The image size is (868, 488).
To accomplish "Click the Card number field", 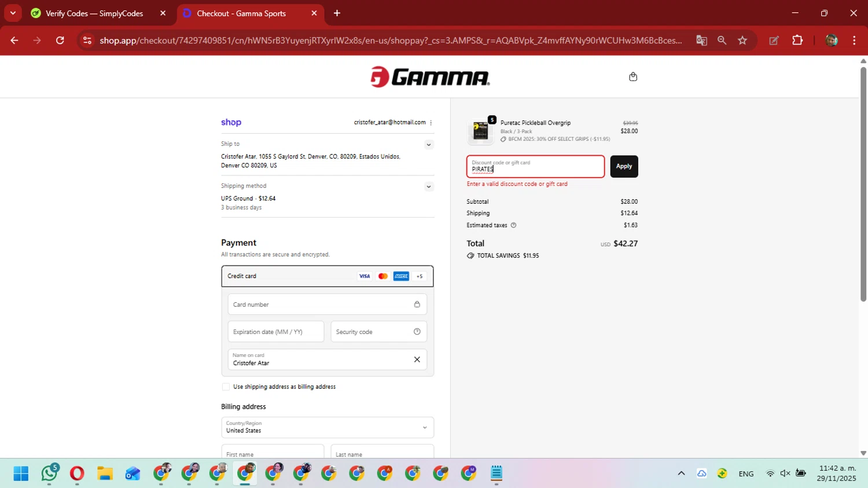I will (x=328, y=304).
